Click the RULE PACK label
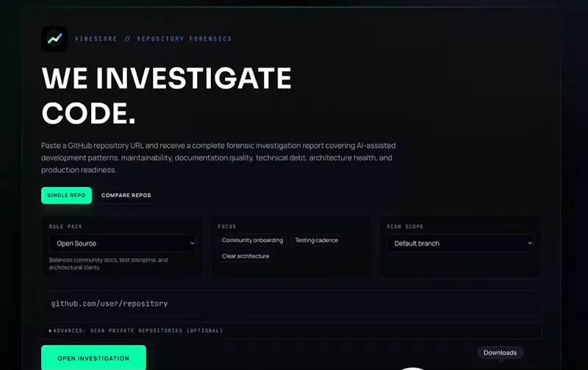This screenshot has width=588, height=370. click(x=65, y=227)
